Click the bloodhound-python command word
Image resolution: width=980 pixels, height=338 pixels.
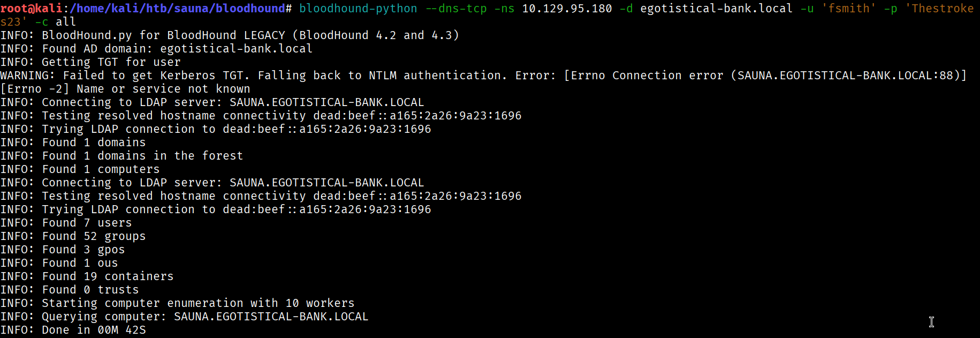coord(358,9)
